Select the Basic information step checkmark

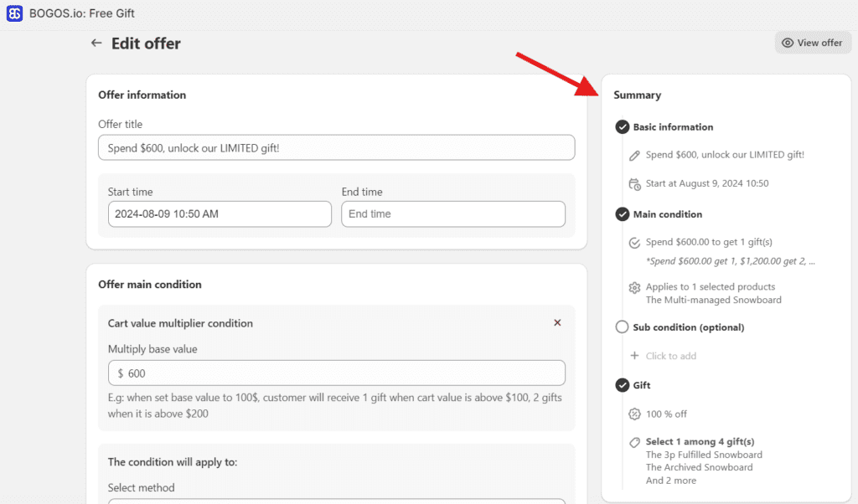click(x=622, y=127)
